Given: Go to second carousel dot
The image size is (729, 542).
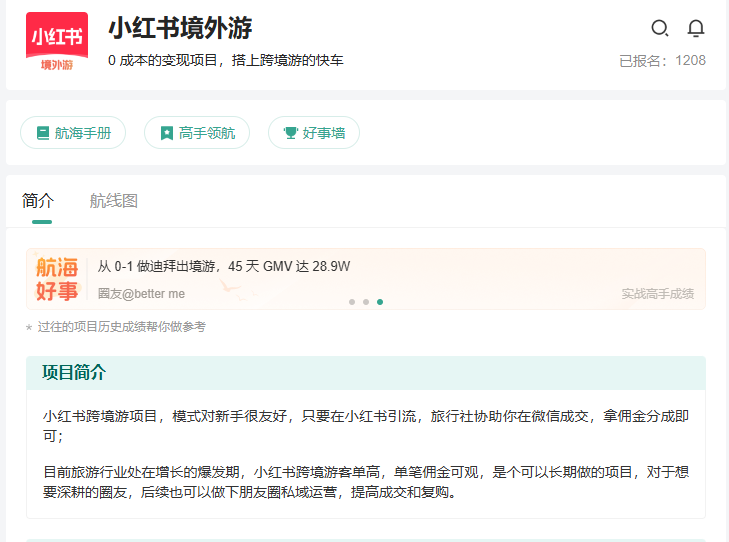Looking at the screenshot, I should [366, 302].
